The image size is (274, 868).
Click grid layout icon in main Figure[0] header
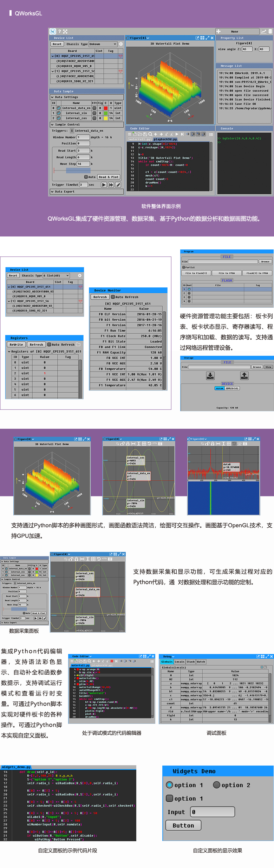(x=202, y=38)
